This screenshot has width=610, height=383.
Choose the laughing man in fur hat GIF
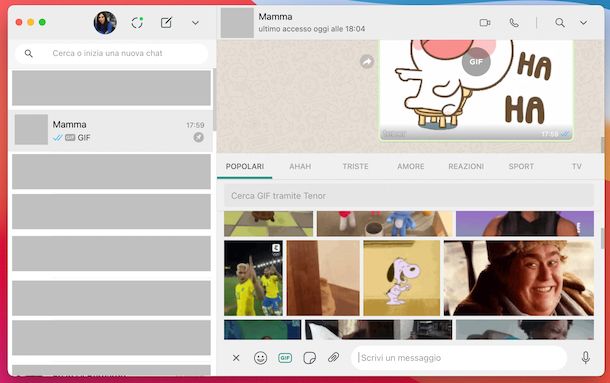(519, 278)
